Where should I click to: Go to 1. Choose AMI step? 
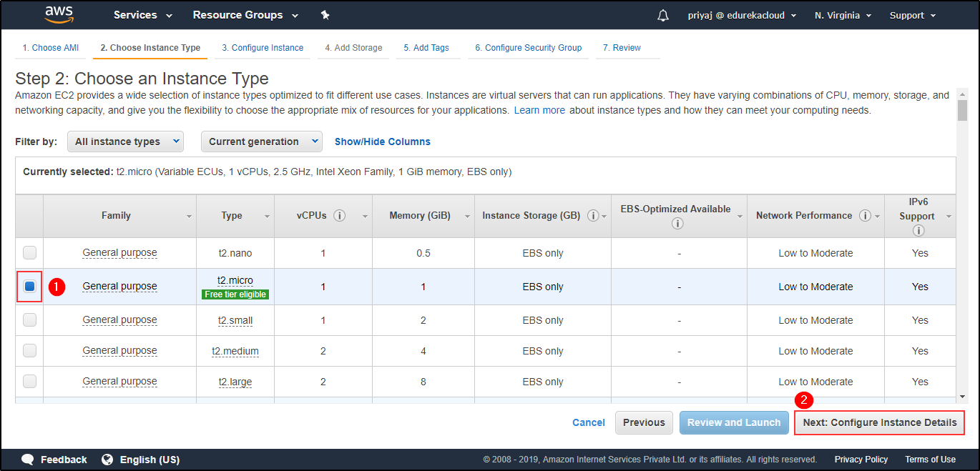pos(50,48)
